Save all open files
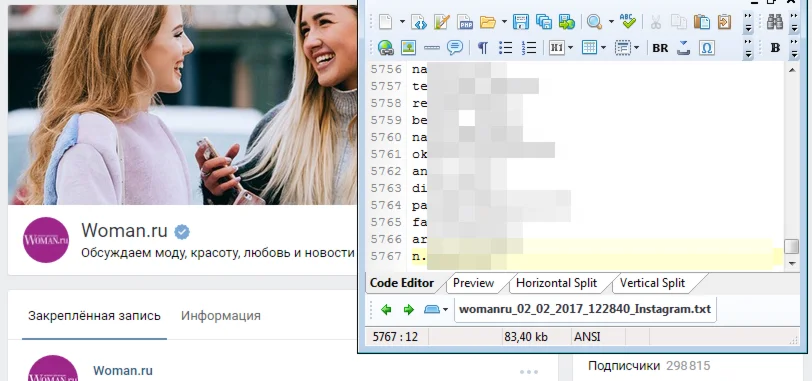This screenshot has width=812, height=381. (x=544, y=22)
